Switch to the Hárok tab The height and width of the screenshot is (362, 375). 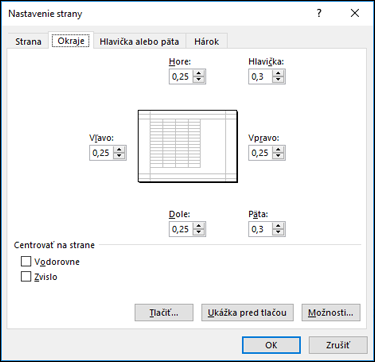207,42
